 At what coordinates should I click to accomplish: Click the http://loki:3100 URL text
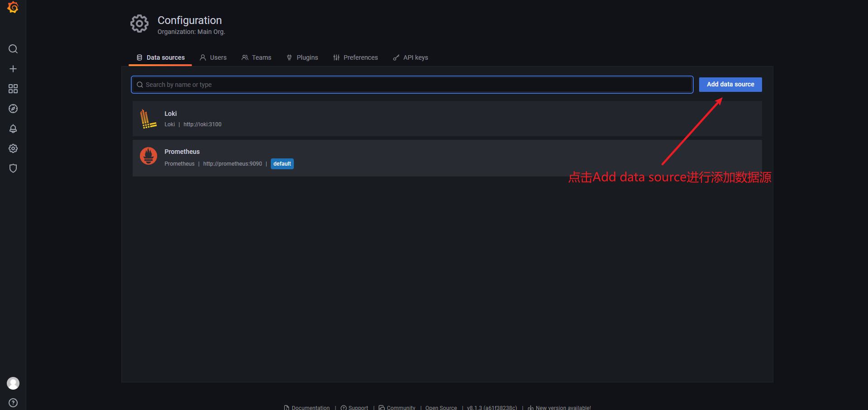point(202,124)
